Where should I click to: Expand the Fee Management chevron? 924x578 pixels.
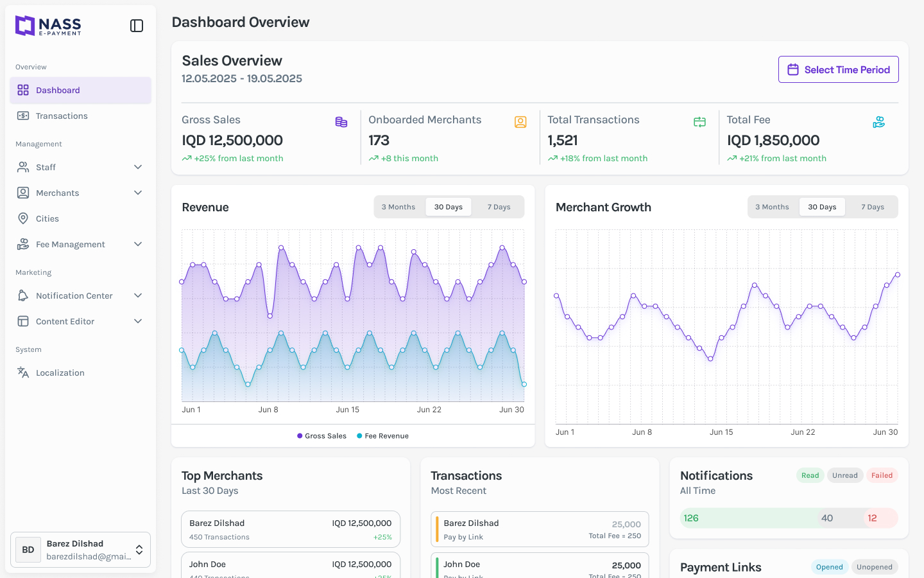138,244
